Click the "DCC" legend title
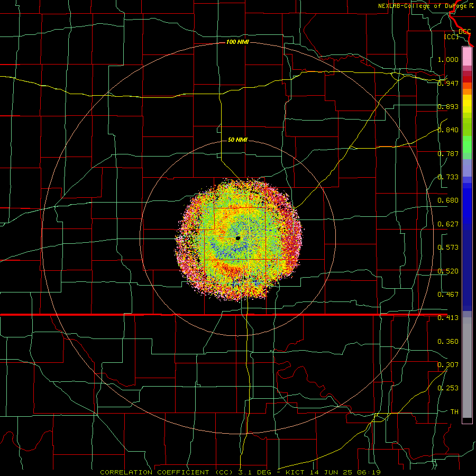The image size is (476, 476). click(x=465, y=32)
